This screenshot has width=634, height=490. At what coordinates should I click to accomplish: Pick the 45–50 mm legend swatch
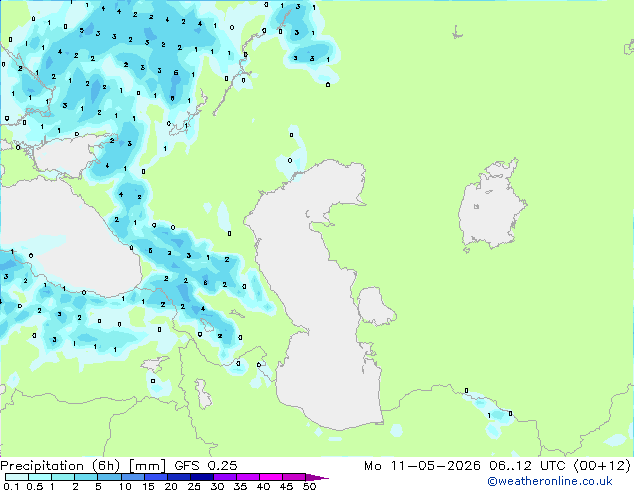294,477
